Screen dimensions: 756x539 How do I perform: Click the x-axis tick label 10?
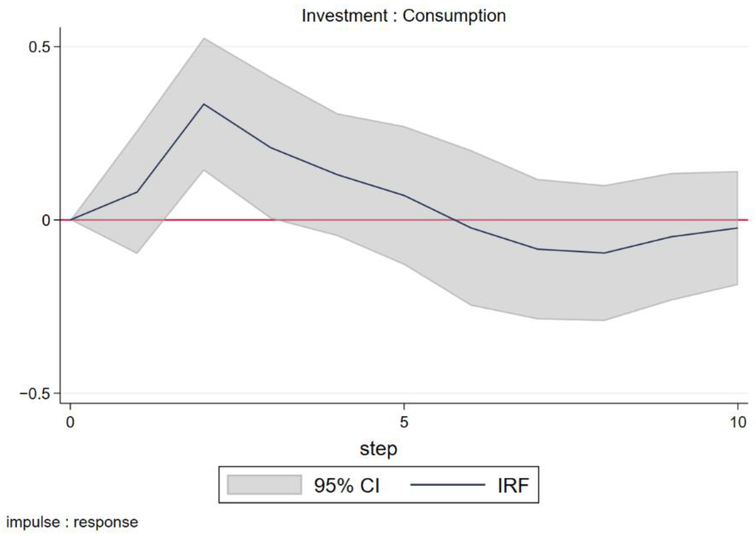pyautogui.click(x=738, y=422)
